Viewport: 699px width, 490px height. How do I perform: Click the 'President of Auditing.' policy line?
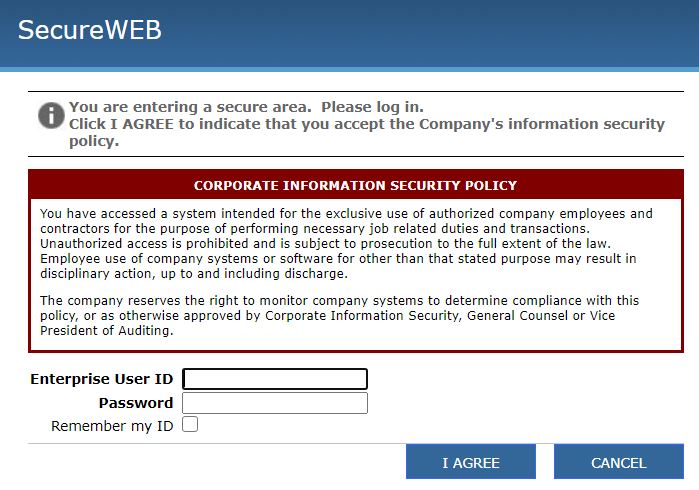coord(107,330)
